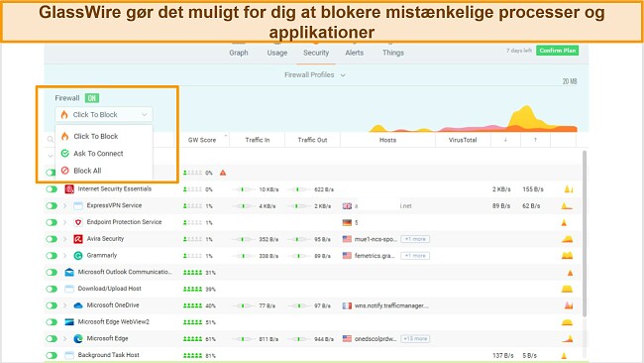Sort by Hosts column
Screen dimensions: 644x363
[387, 140]
